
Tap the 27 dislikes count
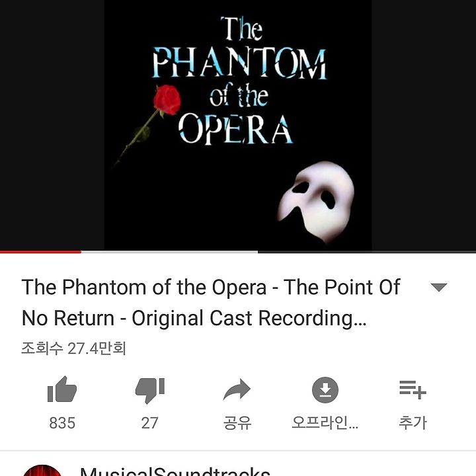[149, 423]
